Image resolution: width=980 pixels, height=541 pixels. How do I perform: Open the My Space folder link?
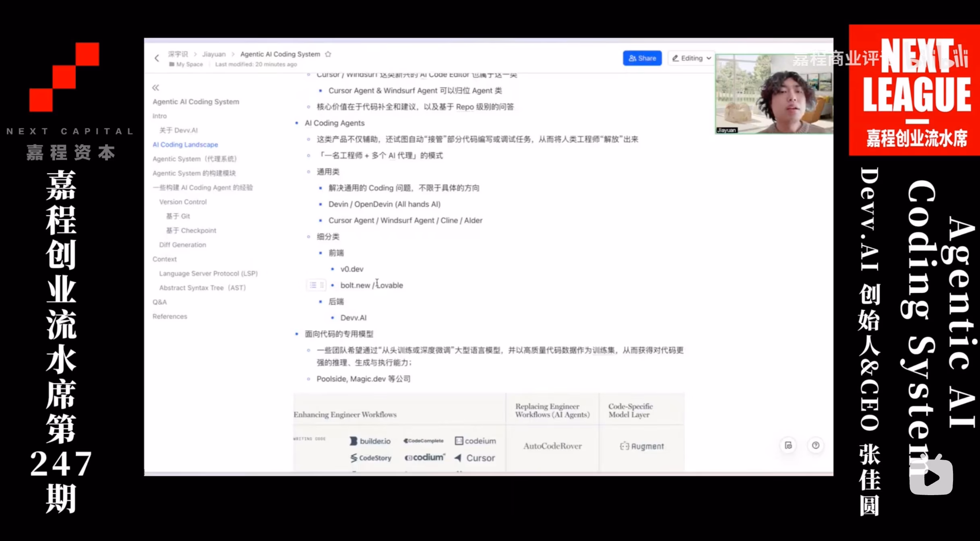click(186, 64)
